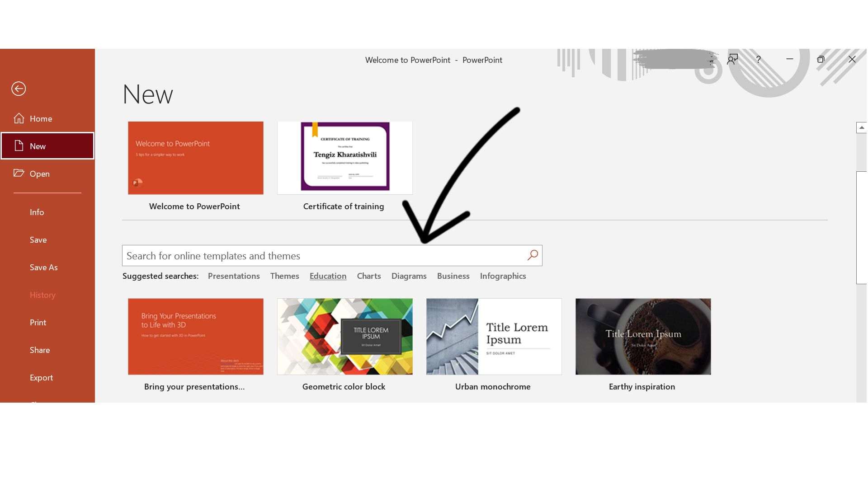Open the Info page
This screenshot has height=488, width=868.
coord(47,212)
